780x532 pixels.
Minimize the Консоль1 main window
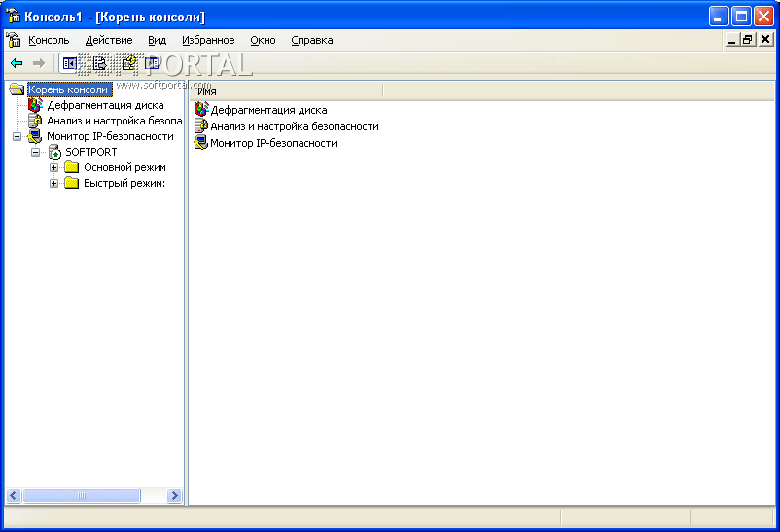point(719,17)
